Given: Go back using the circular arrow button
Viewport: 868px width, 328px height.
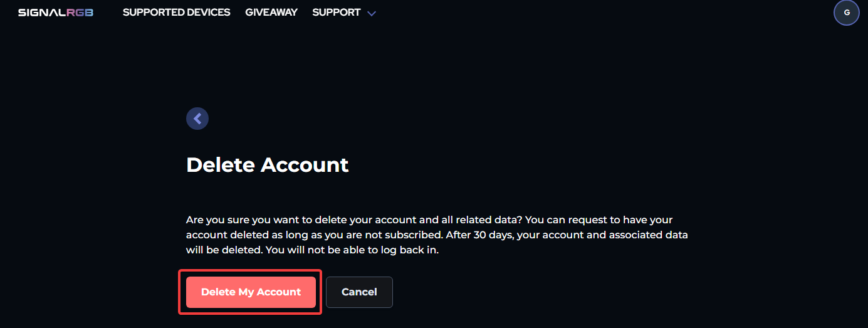Looking at the screenshot, I should coord(197,118).
